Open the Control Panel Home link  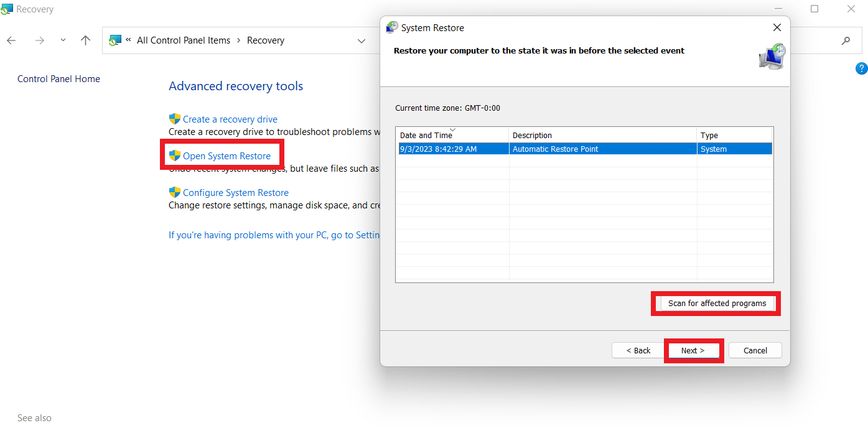(x=58, y=79)
